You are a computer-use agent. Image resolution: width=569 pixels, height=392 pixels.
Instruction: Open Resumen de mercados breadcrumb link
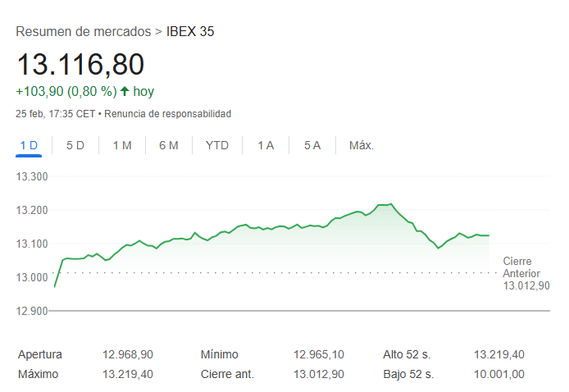[x=83, y=32]
